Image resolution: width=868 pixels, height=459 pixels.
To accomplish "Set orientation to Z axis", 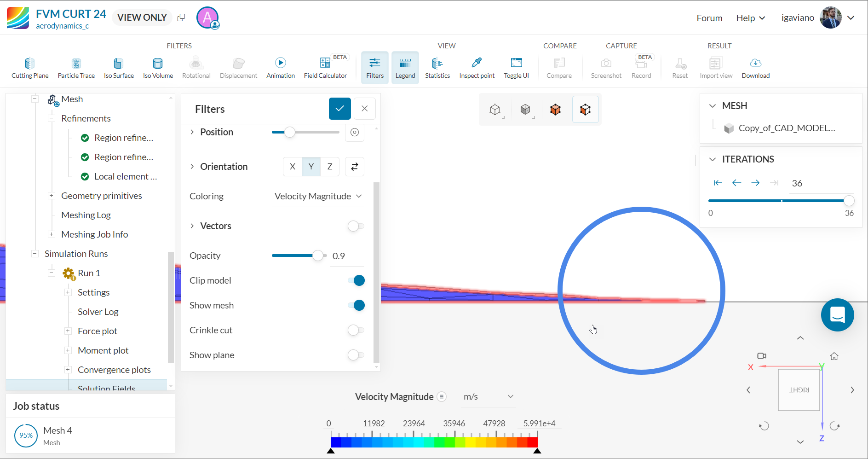I will point(330,167).
